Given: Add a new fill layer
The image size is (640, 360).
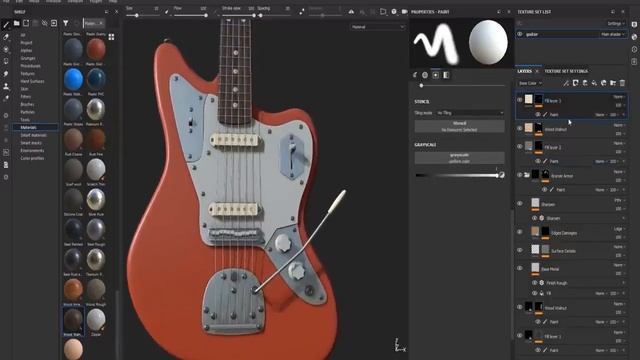Looking at the screenshot, I should (594, 83).
